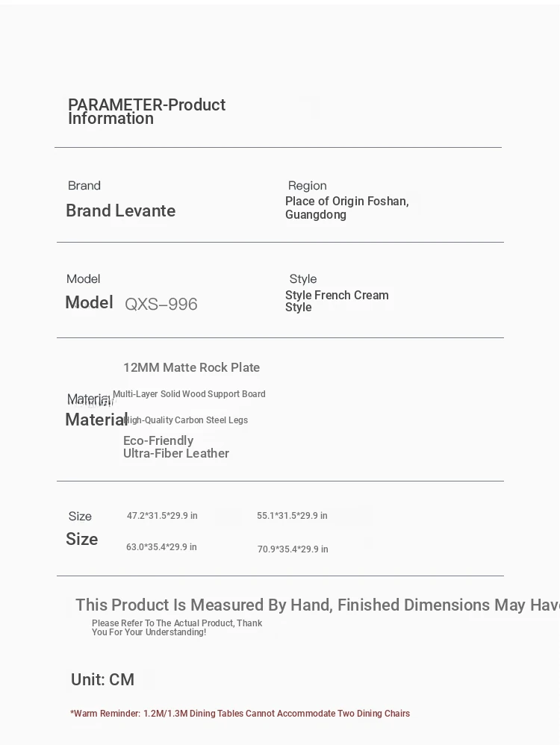This screenshot has height=745, width=560.
Task: Click Please Refer To The Actual Product note
Action: tap(177, 628)
